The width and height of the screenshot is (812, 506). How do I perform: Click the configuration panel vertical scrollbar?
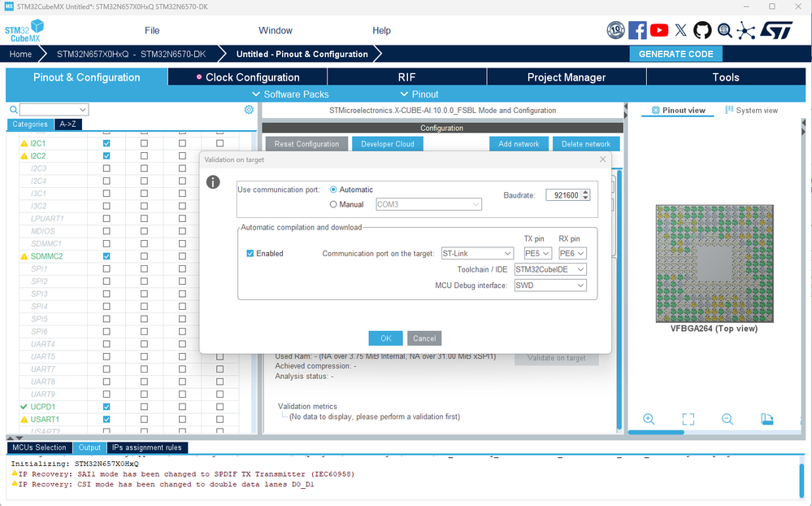coord(619,299)
